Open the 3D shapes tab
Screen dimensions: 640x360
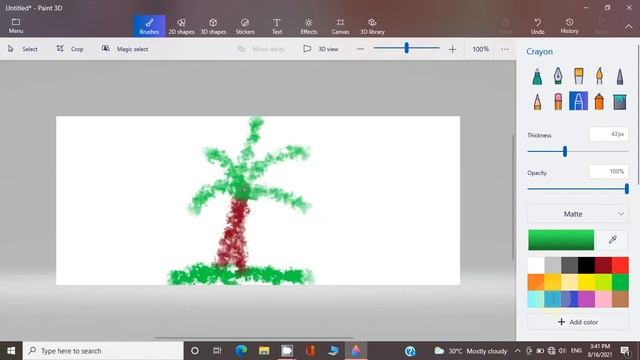point(213,26)
